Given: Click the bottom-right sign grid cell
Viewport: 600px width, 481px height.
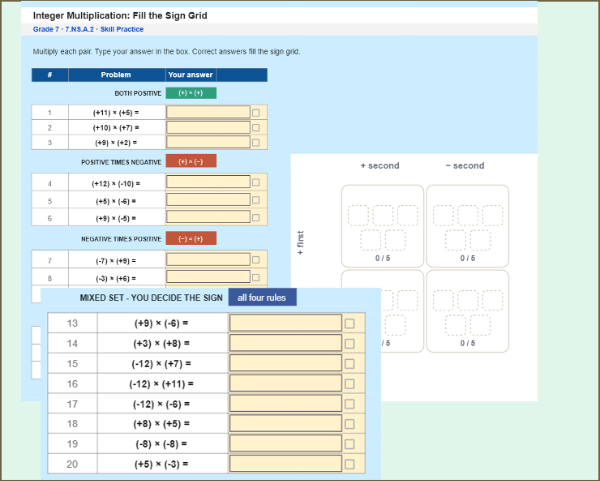Looking at the screenshot, I should [468, 311].
